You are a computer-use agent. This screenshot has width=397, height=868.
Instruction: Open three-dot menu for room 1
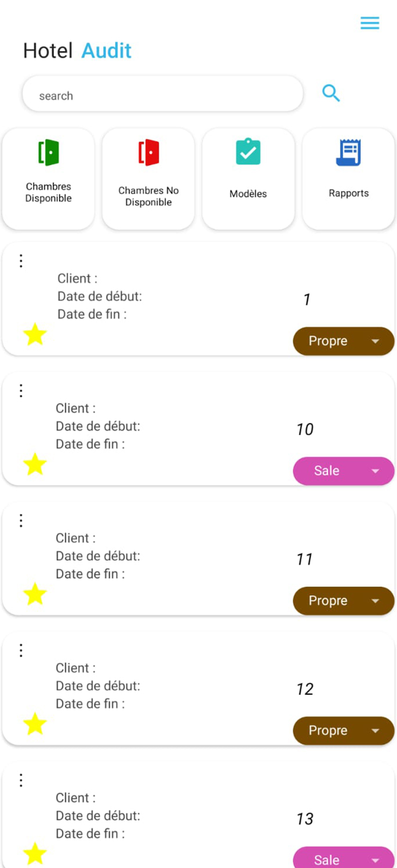coord(21,261)
